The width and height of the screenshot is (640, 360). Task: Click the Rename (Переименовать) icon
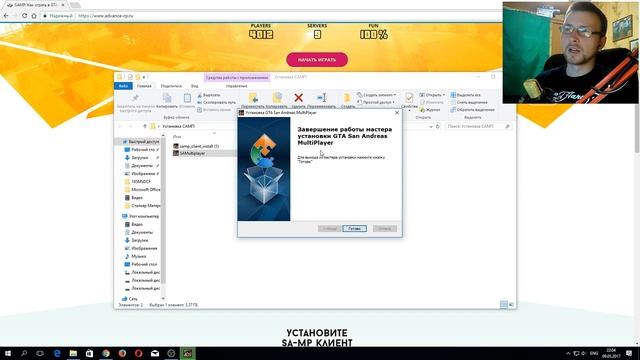pos(322,98)
